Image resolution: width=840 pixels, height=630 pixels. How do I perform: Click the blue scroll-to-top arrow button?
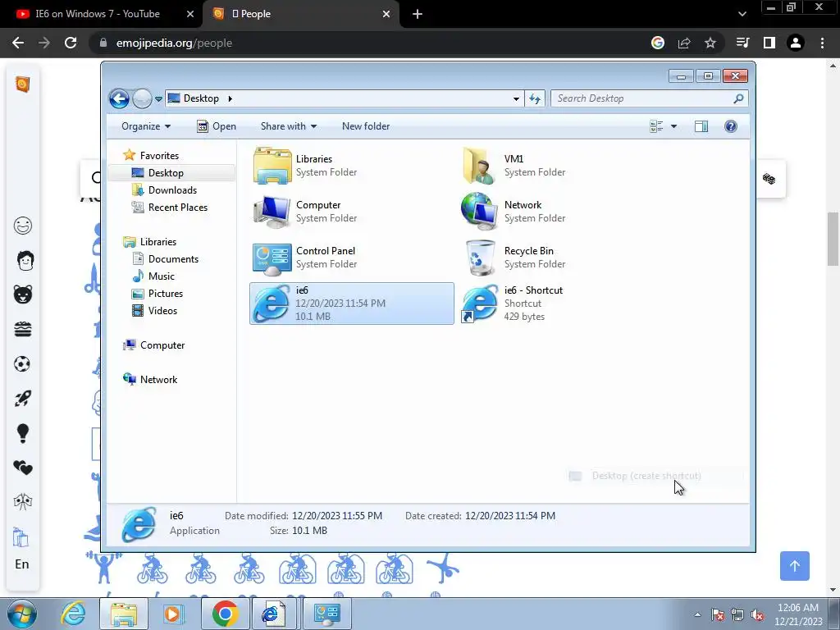pos(794,566)
